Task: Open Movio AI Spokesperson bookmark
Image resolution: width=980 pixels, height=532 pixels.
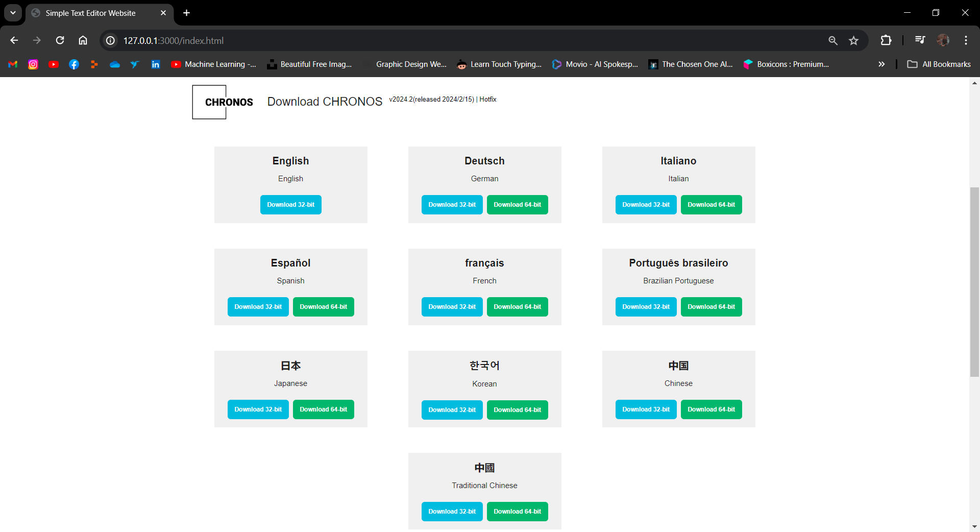Action: (595, 64)
